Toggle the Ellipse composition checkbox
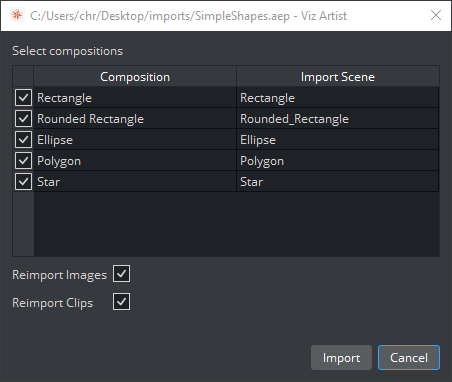The width and height of the screenshot is (452, 382). point(23,140)
